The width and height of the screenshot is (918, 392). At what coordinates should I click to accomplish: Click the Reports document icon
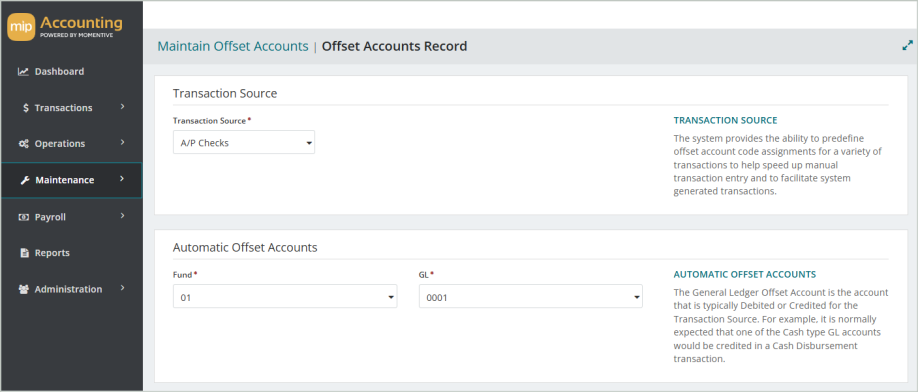tap(25, 253)
